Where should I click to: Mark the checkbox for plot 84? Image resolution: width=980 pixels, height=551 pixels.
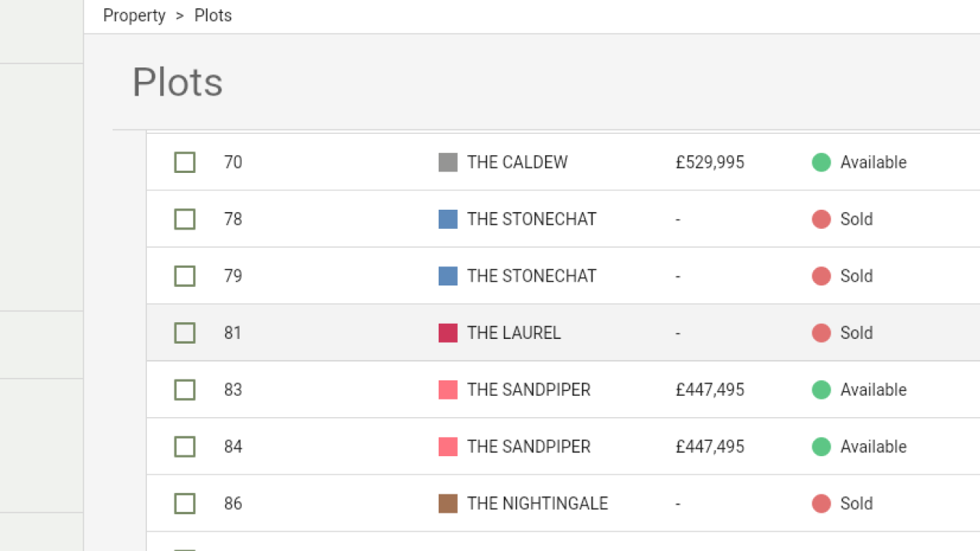[x=185, y=447]
